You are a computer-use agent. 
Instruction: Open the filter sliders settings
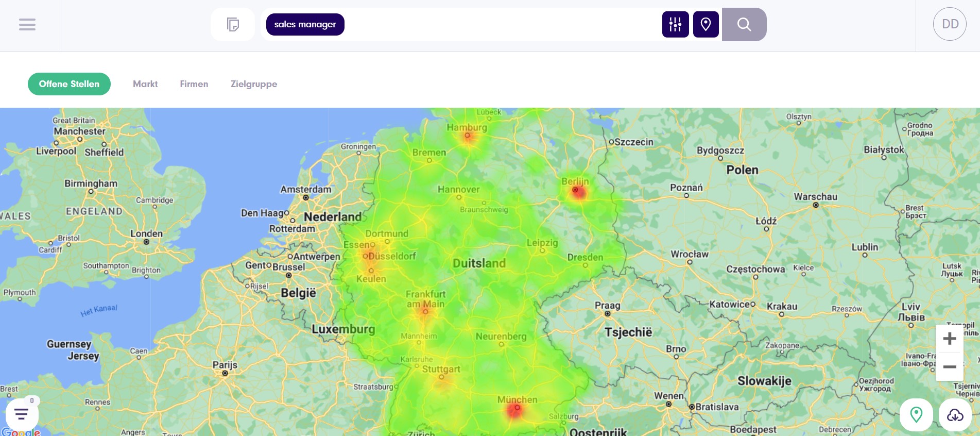click(x=675, y=24)
